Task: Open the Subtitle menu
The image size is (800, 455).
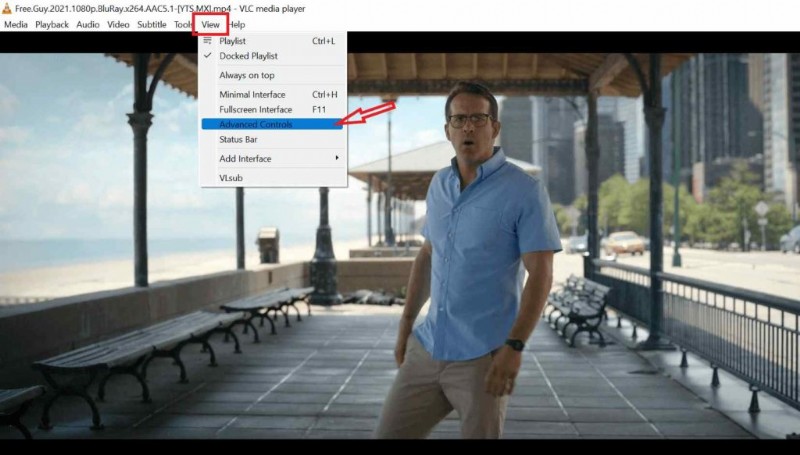Action: click(x=152, y=24)
